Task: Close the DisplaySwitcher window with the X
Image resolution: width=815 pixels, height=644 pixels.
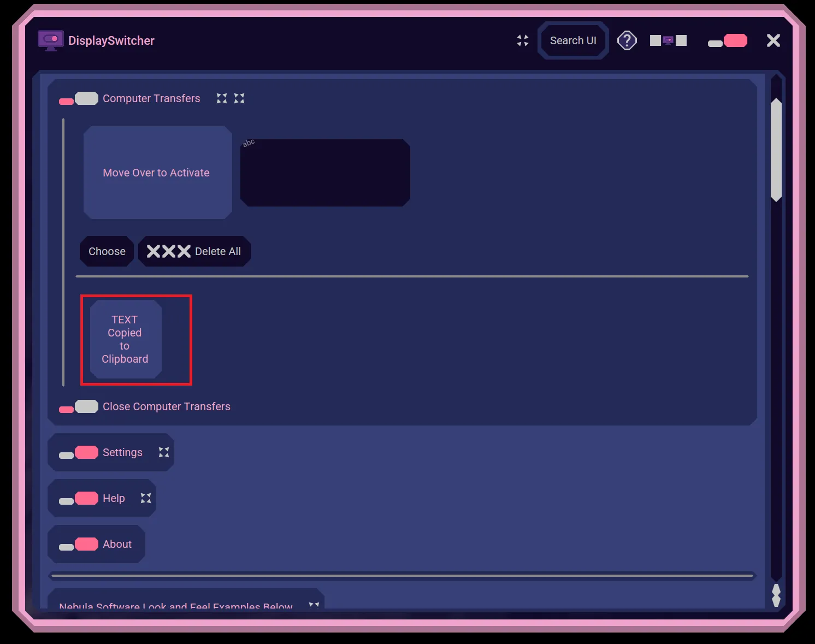Action: [773, 40]
